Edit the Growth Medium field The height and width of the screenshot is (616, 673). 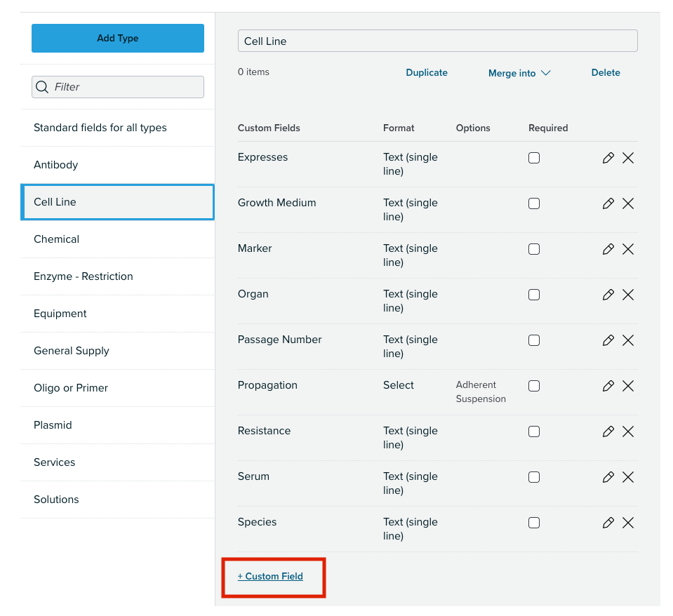[608, 203]
